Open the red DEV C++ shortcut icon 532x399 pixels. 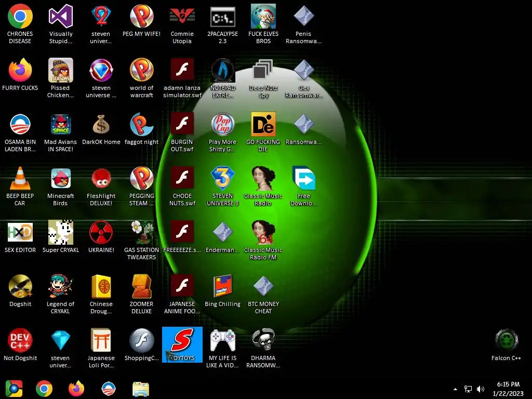pos(20,340)
